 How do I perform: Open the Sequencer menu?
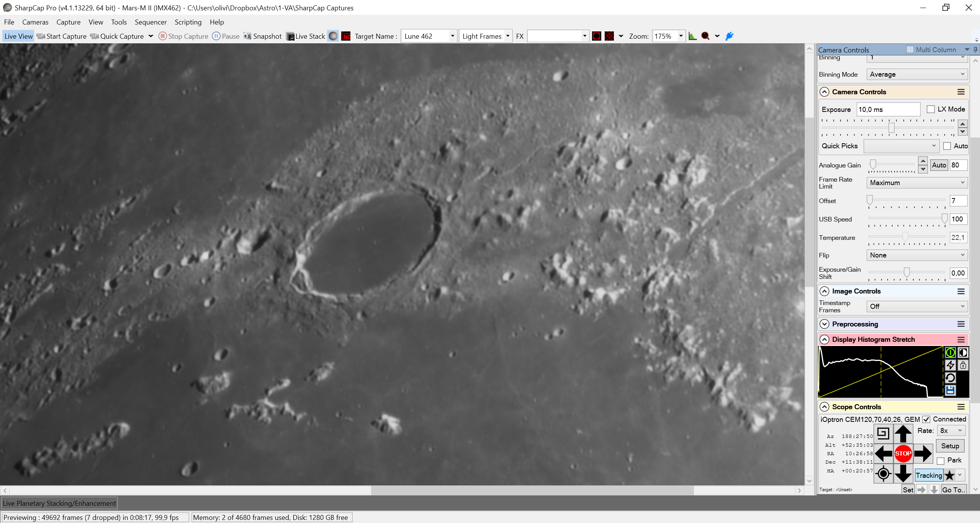tap(151, 22)
